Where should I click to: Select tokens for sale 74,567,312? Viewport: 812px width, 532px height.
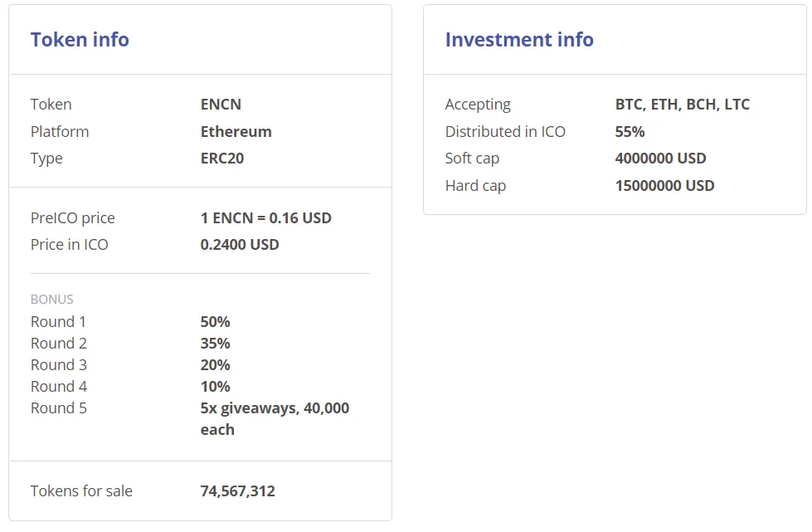238,491
